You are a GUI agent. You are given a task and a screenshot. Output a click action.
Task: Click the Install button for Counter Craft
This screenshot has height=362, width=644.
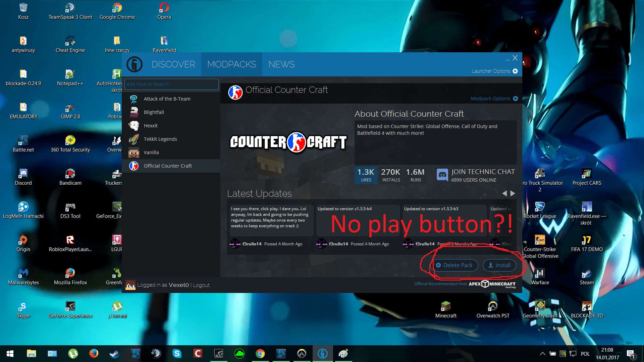coord(499,265)
